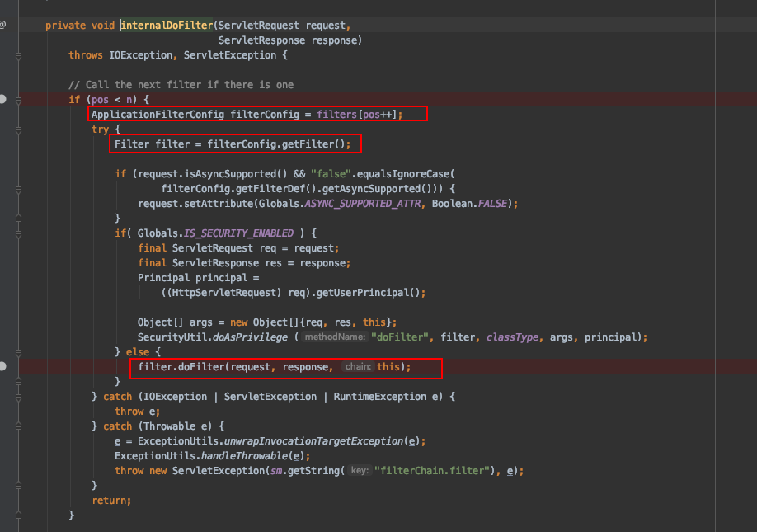Collapse the '} else {' block fold marker

pos(18,353)
